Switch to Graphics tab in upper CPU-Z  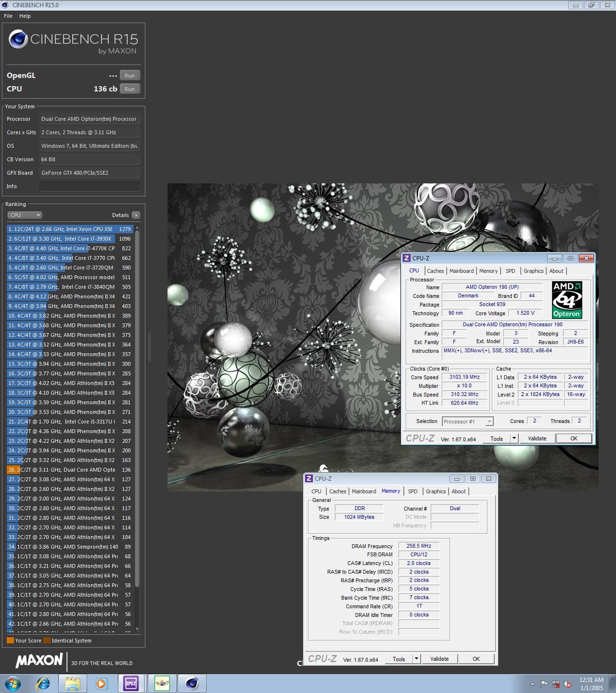(533, 271)
